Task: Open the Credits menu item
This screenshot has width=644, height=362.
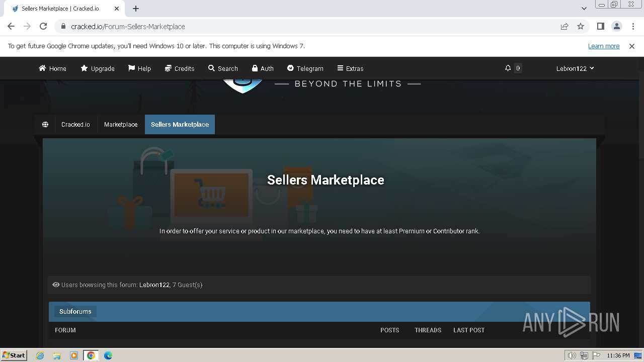Action: coord(180,68)
